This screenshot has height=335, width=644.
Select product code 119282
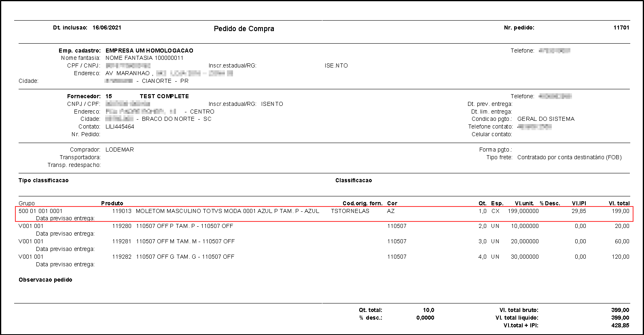(122, 257)
